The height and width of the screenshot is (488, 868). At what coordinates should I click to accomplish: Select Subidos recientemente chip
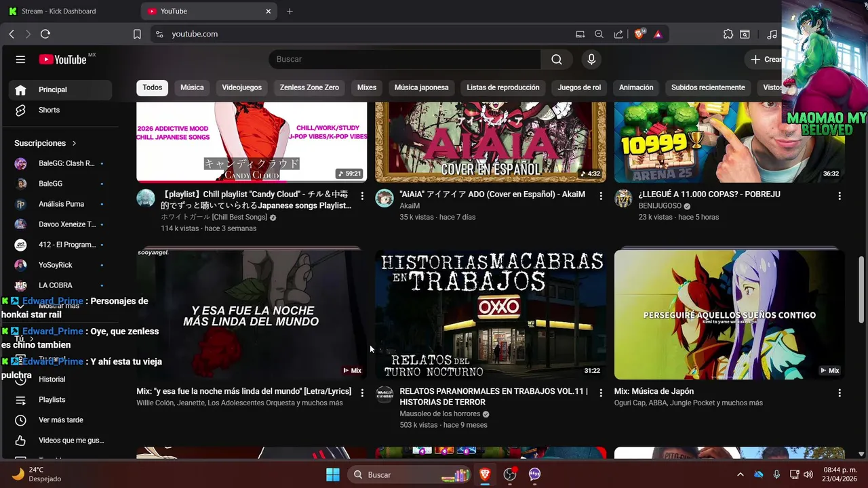(x=708, y=87)
